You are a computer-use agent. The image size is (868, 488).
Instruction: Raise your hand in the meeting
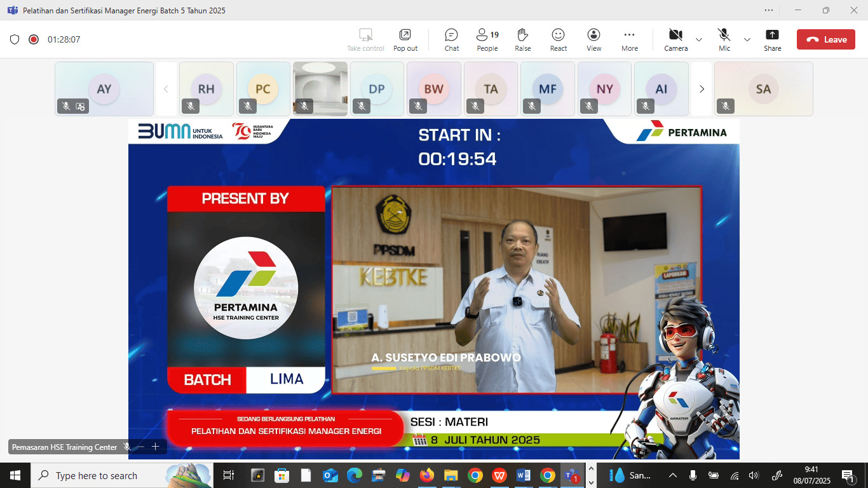click(522, 39)
